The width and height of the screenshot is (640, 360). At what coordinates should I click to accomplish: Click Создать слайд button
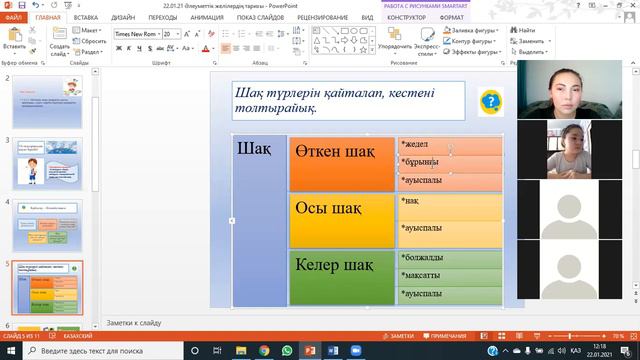point(60,42)
